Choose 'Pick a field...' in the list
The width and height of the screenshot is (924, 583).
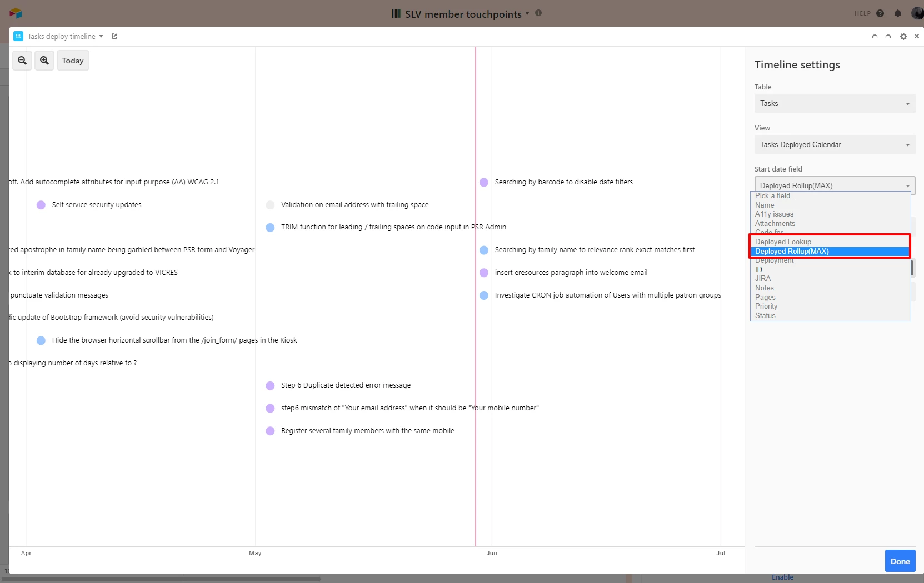[830, 196]
